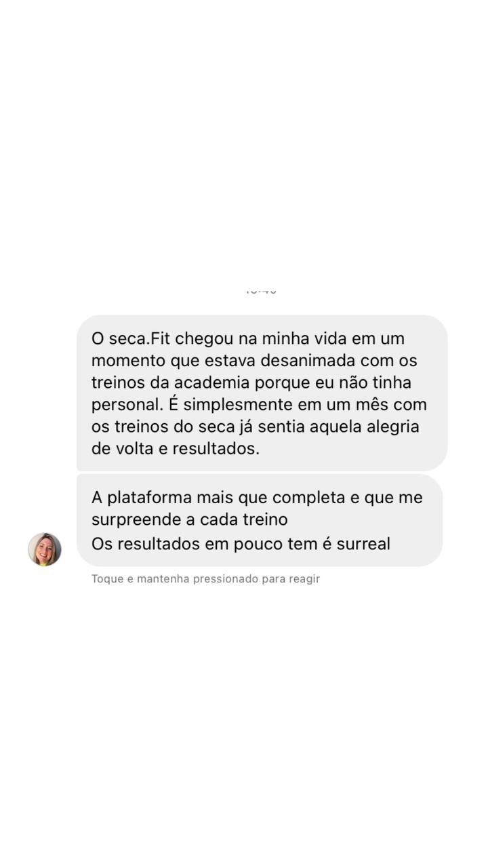The image size is (488, 868).
Task: Click the line 'A plataforma mais que completa e que me'
Action: [x=257, y=497]
